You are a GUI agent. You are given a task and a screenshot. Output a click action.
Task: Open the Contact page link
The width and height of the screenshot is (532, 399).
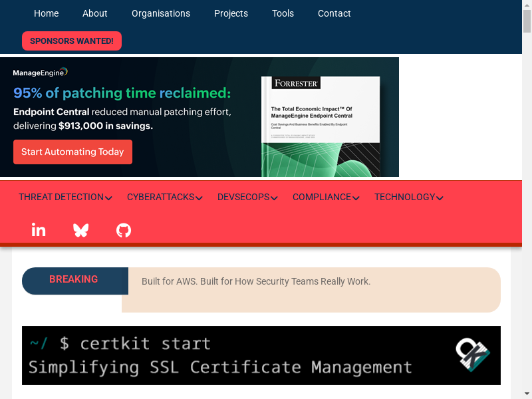click(334, 13)
